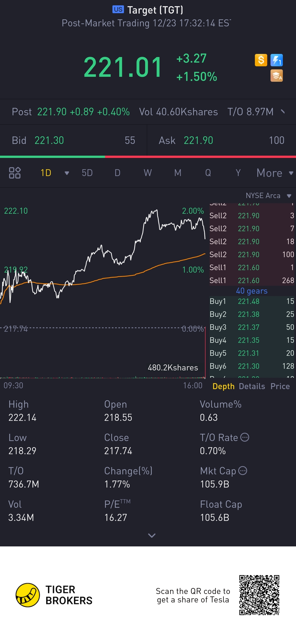The image size is (296, 644).
Task: Tap the 480.2Kshares volume label
Action: tap(173, 367)
